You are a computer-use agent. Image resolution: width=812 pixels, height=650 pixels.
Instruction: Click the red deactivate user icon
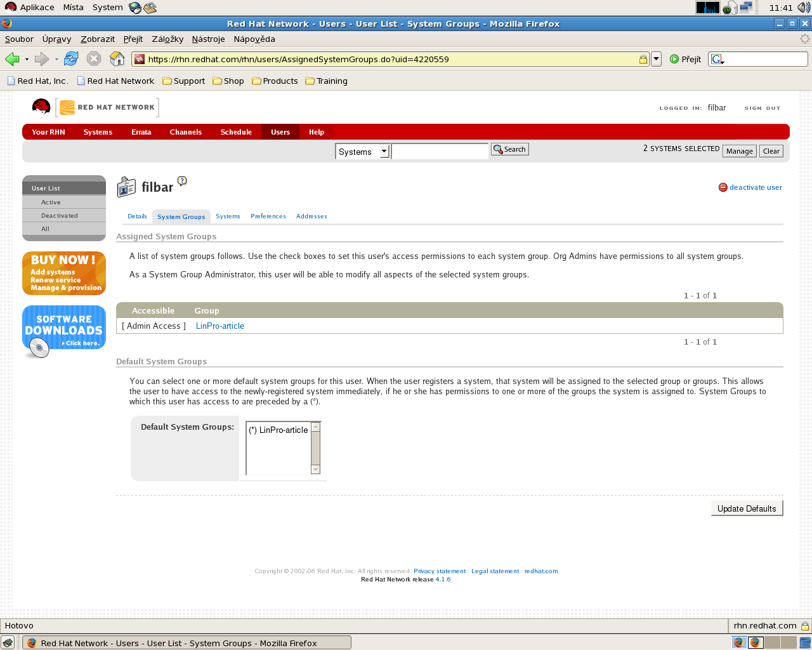[x=723, y=187]
